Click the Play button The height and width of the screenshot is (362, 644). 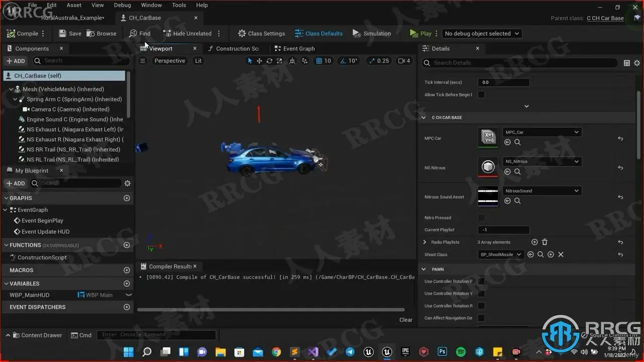pos(421,34)
